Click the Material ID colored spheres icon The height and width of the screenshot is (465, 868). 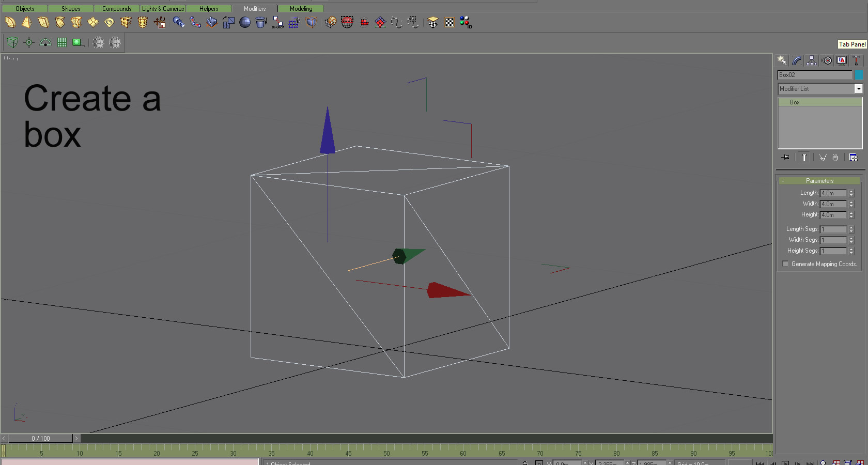[466, 22]
